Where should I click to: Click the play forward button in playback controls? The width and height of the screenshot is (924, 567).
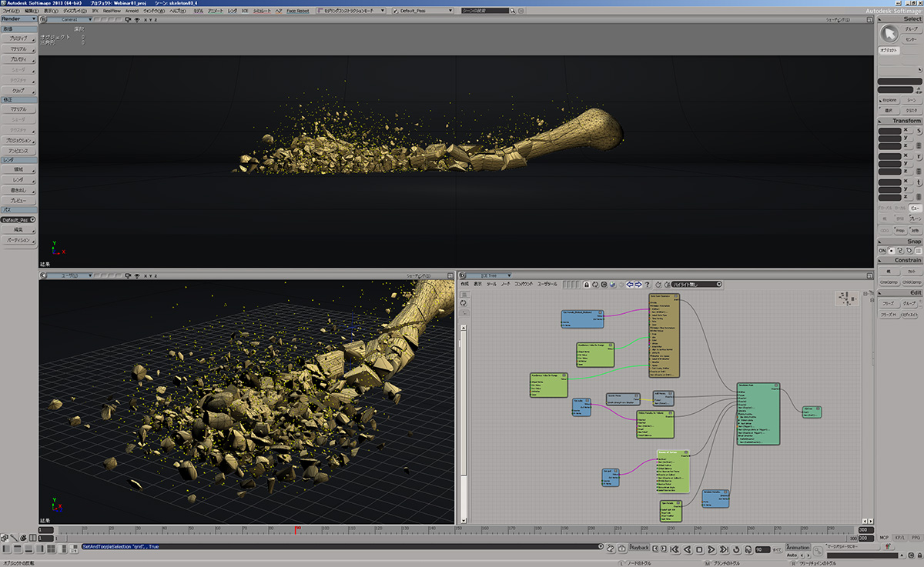pyautogui.click(x=711, y=549)
